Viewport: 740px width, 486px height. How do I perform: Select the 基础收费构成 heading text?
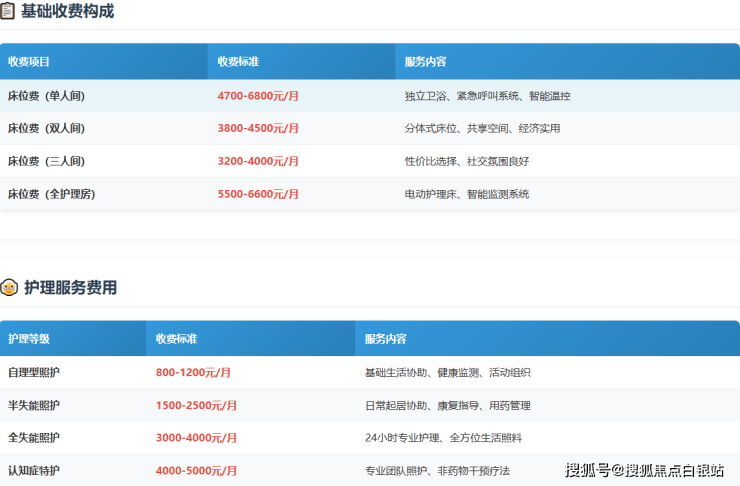tap(67, 11)
